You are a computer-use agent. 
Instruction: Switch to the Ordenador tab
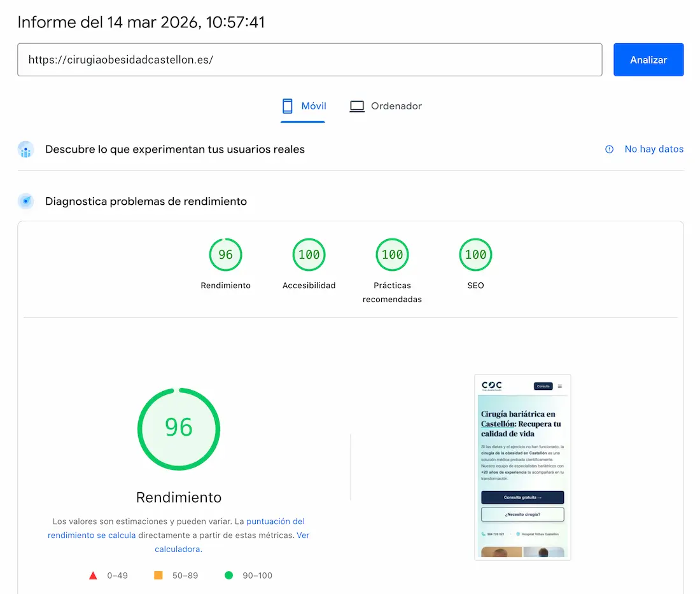click(386, 106)
